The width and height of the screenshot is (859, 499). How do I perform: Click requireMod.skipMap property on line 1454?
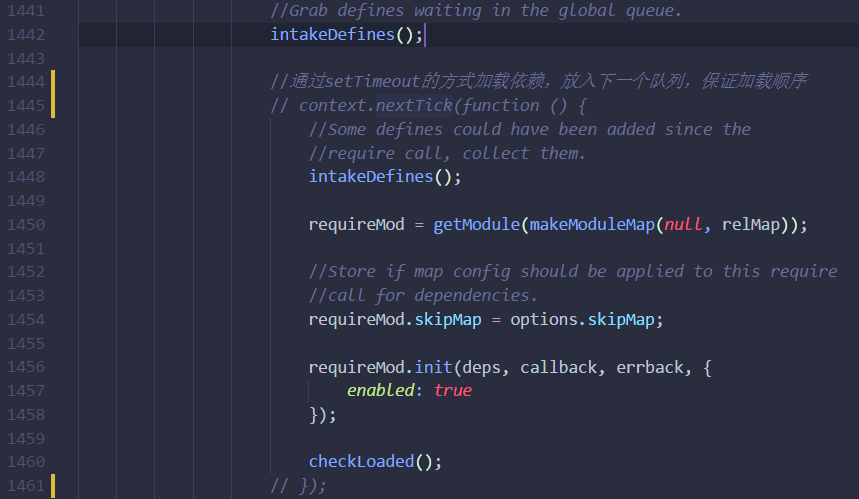pyautogui.click(x=394, y=319)
